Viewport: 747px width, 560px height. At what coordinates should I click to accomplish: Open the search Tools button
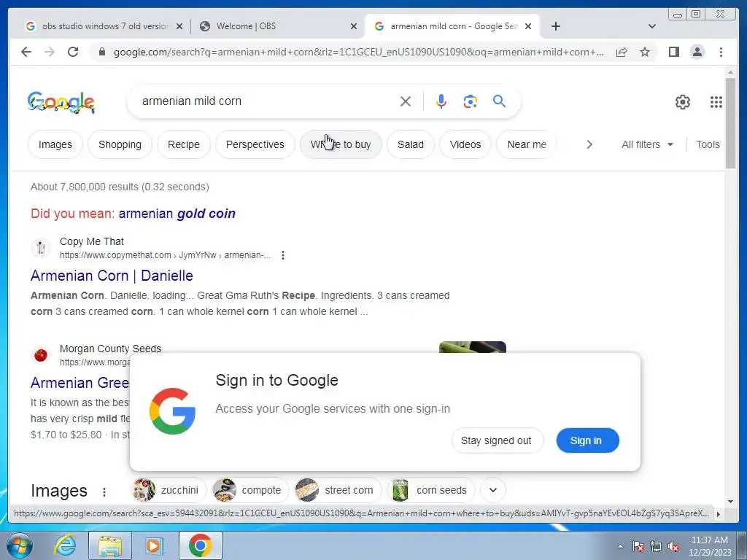(x=708, y=144)
